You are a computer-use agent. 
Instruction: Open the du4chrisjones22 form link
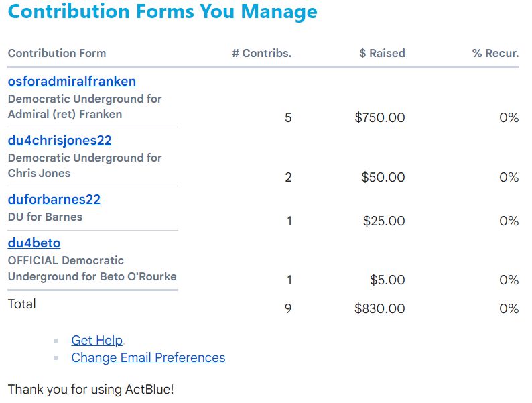coord(60,141)
